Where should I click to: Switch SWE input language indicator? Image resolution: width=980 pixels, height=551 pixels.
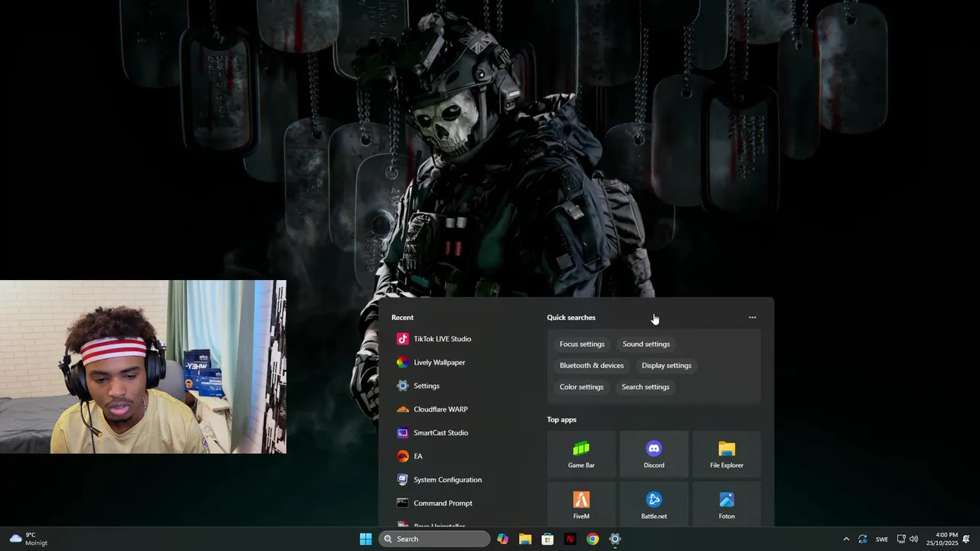click(882, 539)
